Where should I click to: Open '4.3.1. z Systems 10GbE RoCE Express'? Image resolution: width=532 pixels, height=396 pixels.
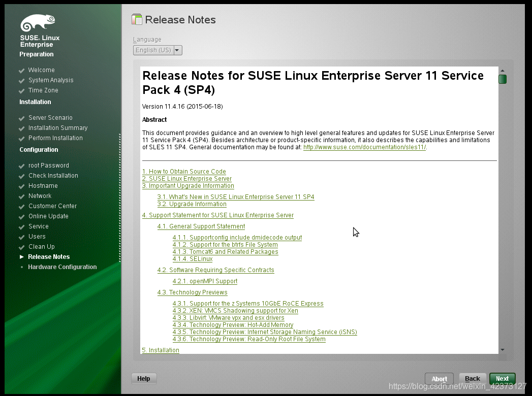(x=248, y=304)
